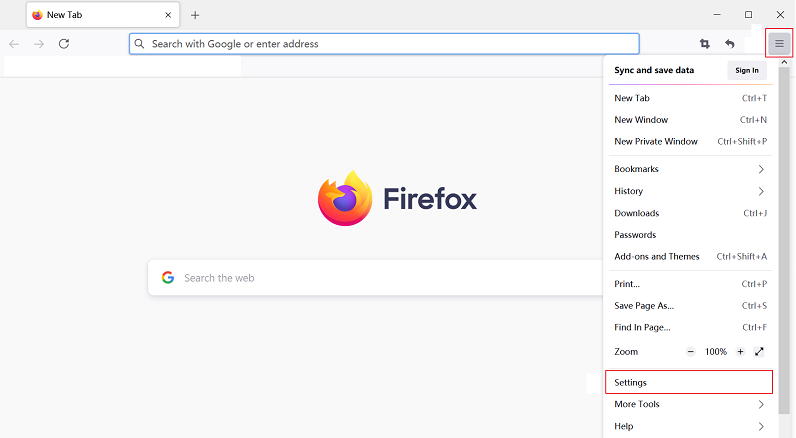Enter full screen from Zoom row
Image resolution: width=796 pixels, height=438 pixels.
click(x=759, y=352)
